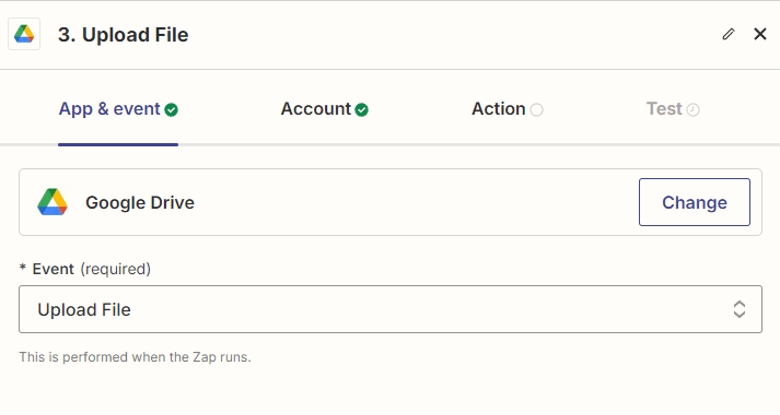Go to the Action tab
This screenshot has height=415, width=780.
pos(498,109)
